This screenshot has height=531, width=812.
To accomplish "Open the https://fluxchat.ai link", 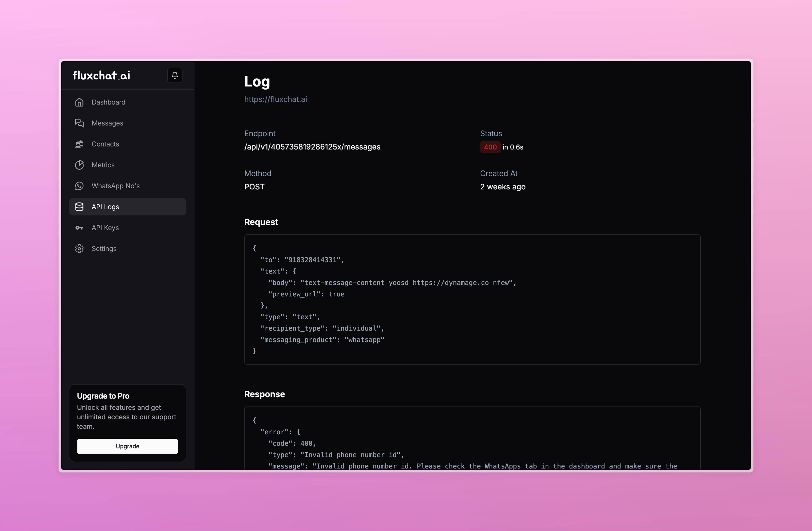I will 275,99.
